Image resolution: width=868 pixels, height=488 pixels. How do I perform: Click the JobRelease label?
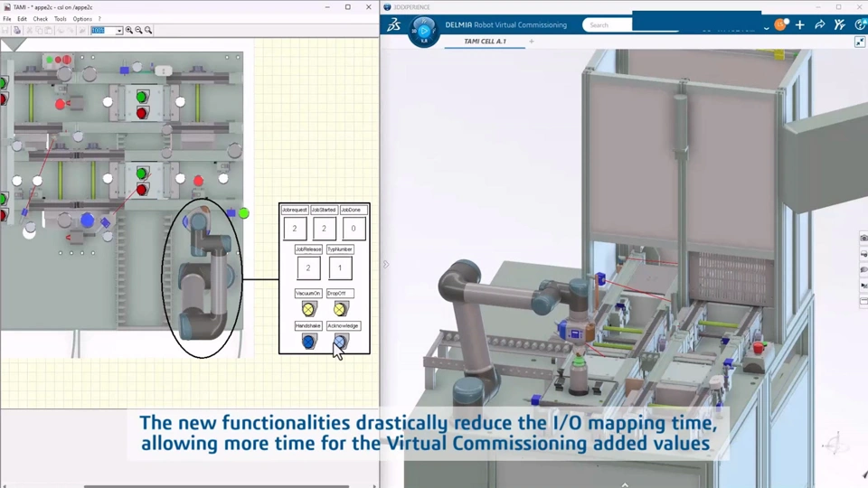(x=308, y=249)
